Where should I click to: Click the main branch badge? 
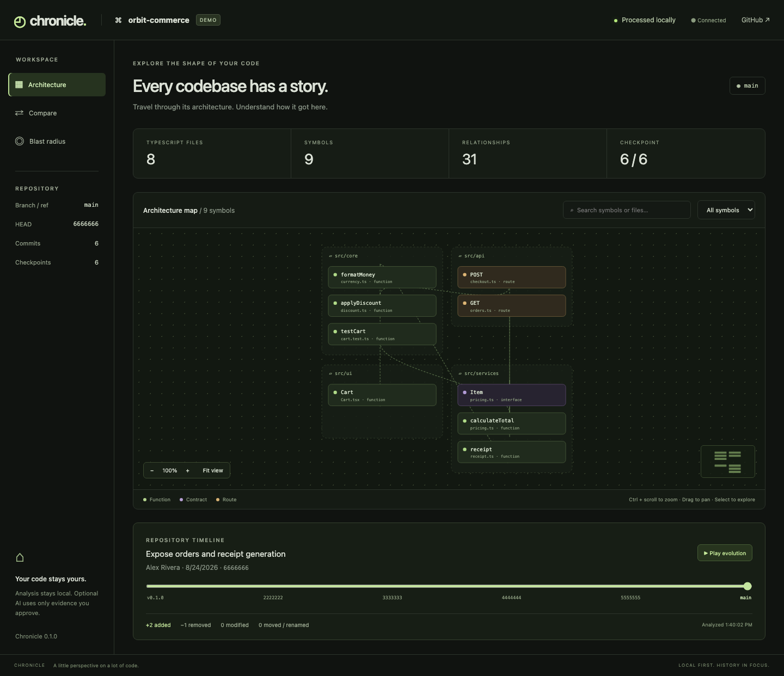point(747,86)
